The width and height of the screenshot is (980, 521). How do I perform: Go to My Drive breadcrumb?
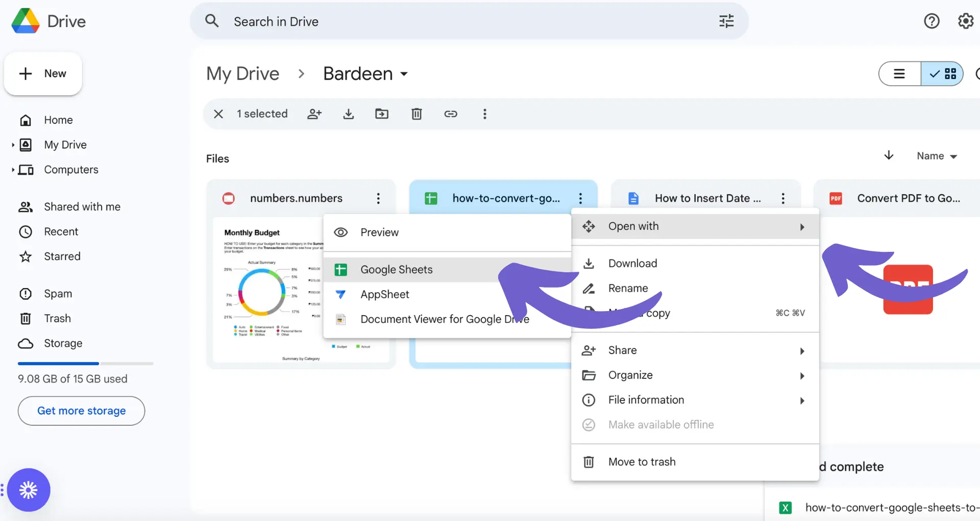click(x=243, y=74)
